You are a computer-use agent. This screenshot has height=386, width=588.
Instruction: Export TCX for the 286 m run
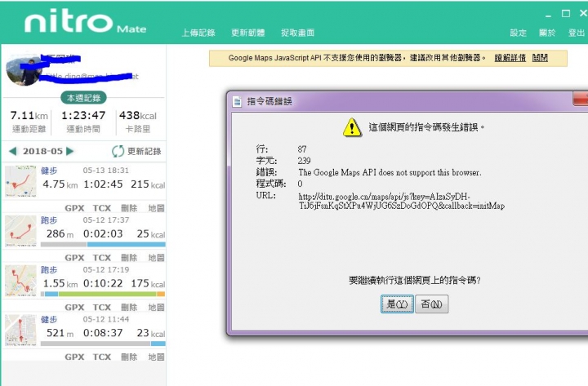(101, 257)
